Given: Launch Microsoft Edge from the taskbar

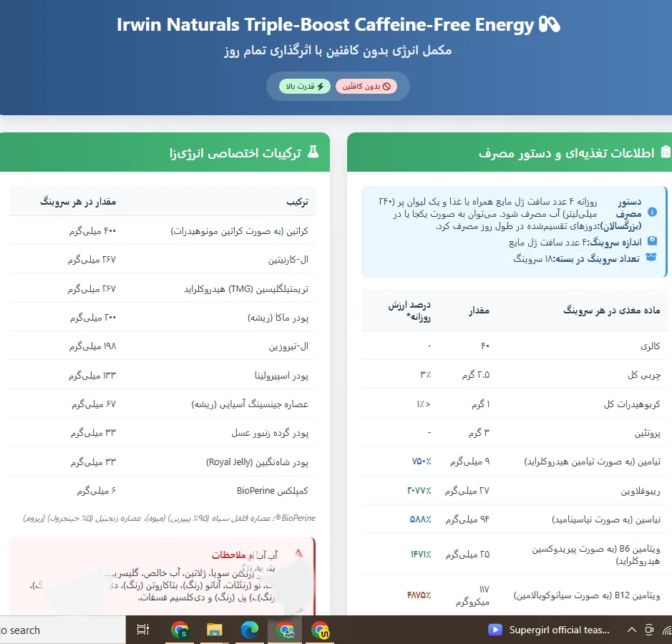Looking at the screenshot, I should (x=249, y=630).
